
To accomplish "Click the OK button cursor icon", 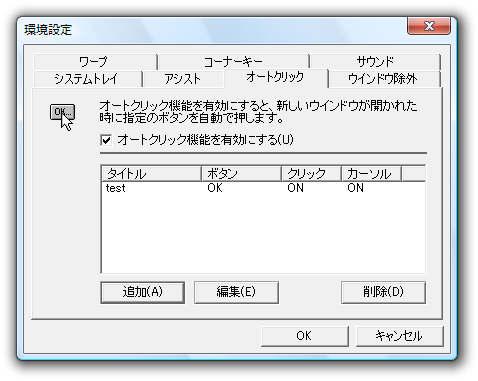I will 62,117.
